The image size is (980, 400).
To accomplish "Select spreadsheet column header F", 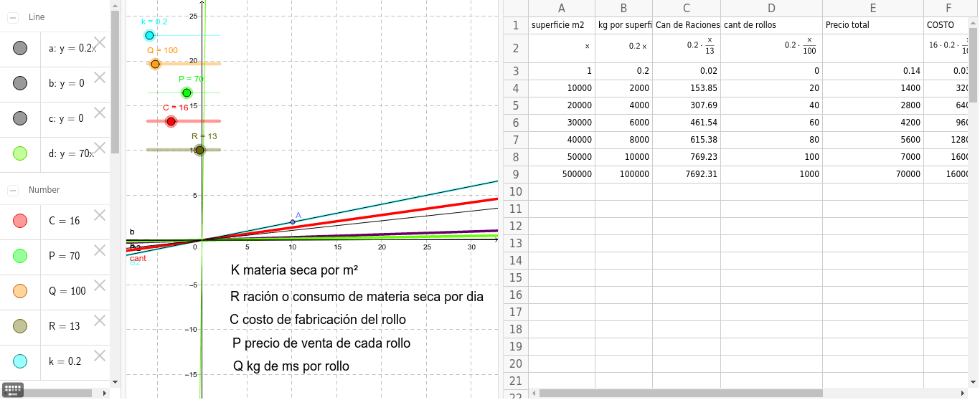I will [x=948, y=9].
